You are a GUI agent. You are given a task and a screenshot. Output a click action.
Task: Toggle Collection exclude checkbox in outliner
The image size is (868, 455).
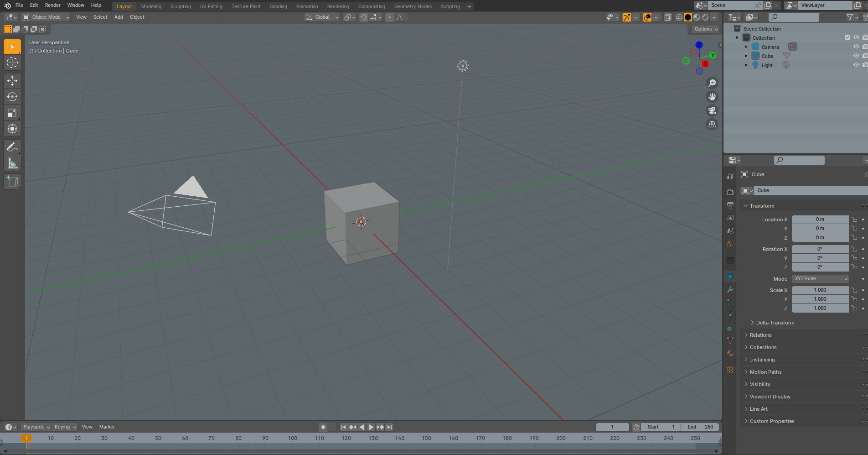[x=847, y=37]
